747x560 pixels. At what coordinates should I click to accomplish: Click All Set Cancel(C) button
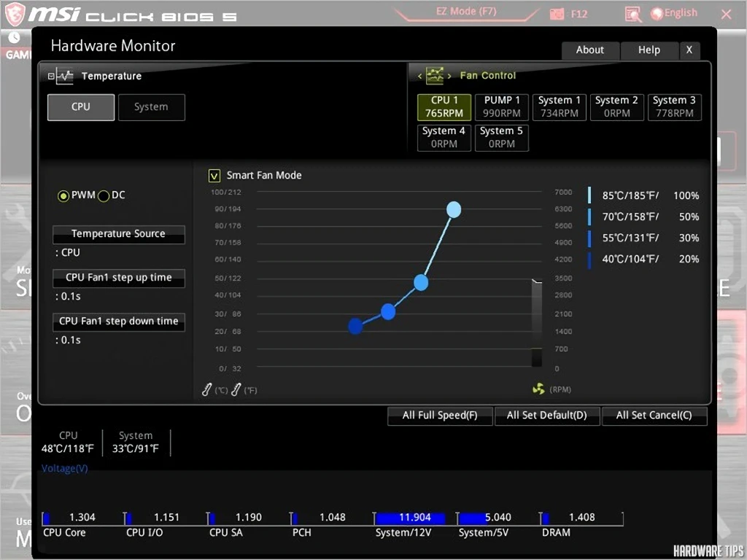point(654,416)
